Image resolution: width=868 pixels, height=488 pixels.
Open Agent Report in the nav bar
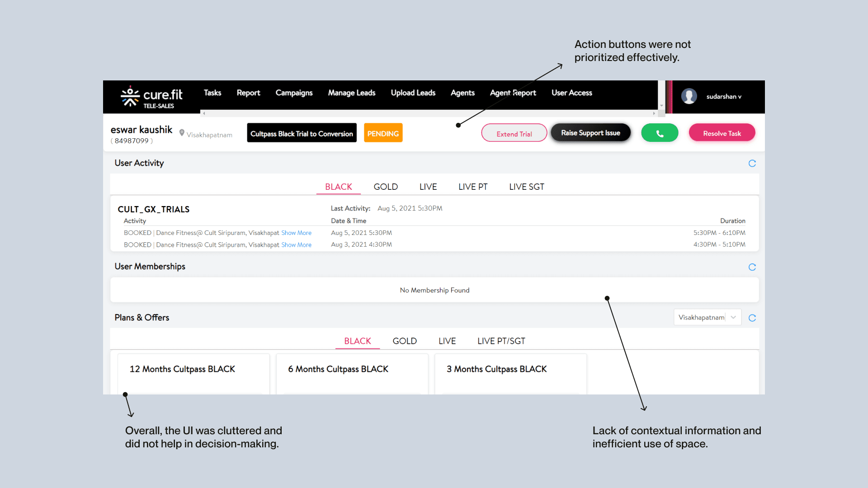tap(513, 93)
